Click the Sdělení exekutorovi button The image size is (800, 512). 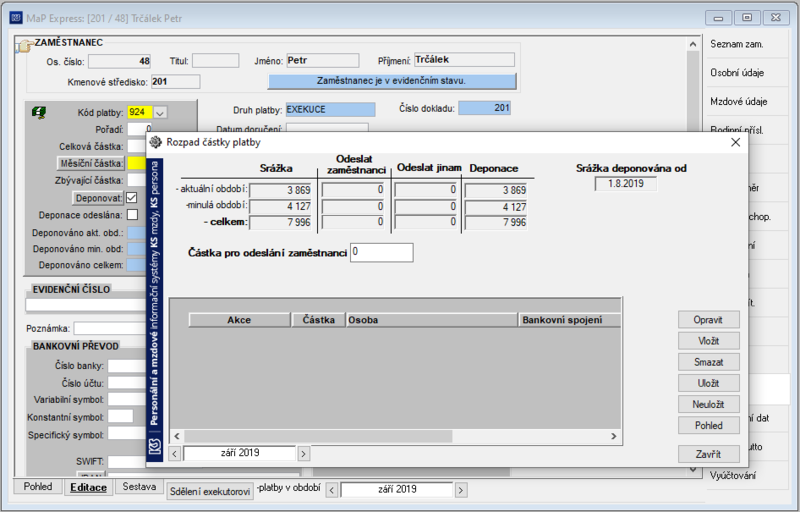(210, 492)
